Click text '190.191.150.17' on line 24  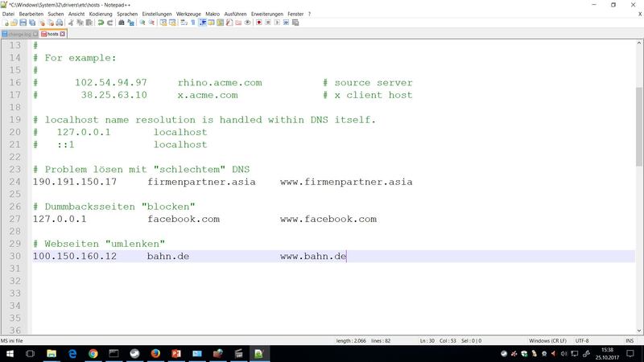(x=75, y=182)
